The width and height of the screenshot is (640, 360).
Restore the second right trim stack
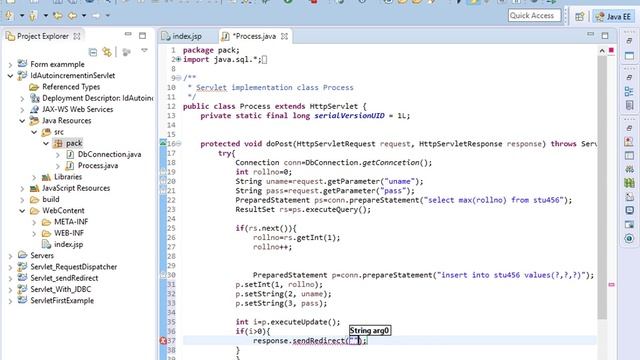tap(629, 77)
